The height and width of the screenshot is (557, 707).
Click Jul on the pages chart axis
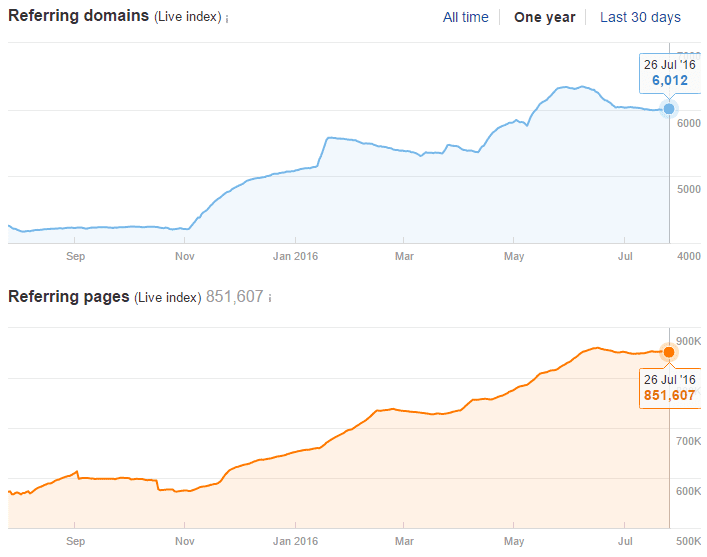tap(624, 541)
